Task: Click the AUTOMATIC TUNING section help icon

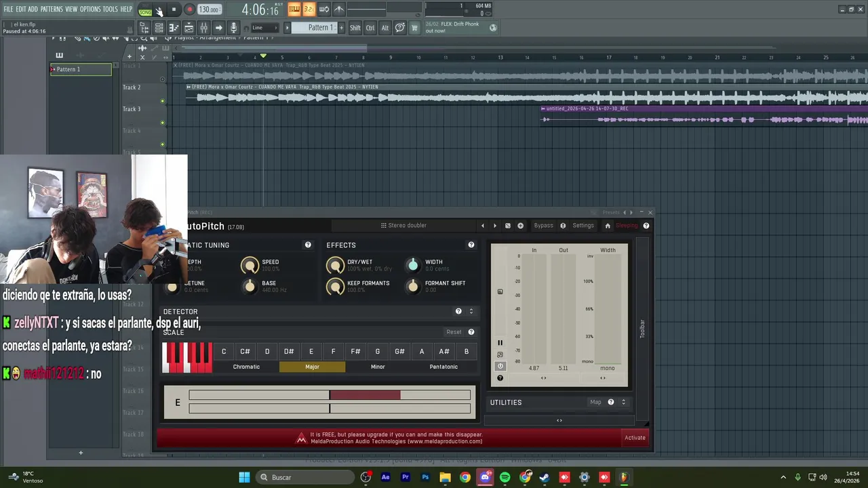Action: pos(308,245)
